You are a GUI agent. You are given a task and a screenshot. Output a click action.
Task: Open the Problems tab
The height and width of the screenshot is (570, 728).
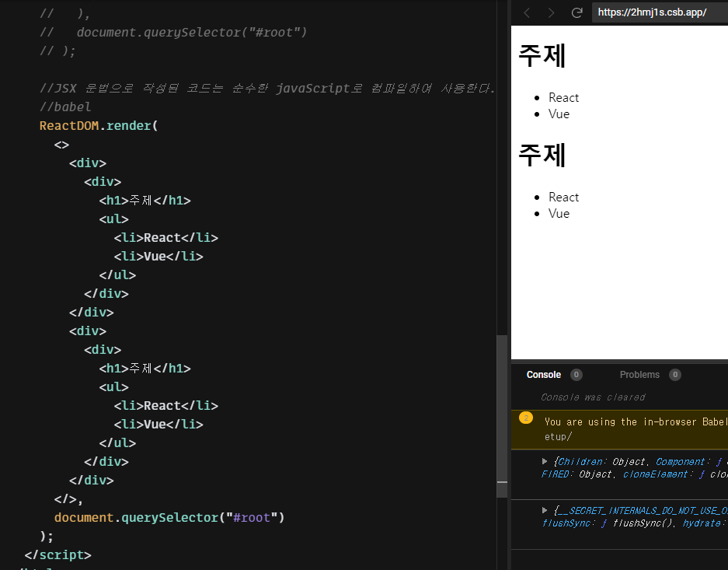click(639, 375)
